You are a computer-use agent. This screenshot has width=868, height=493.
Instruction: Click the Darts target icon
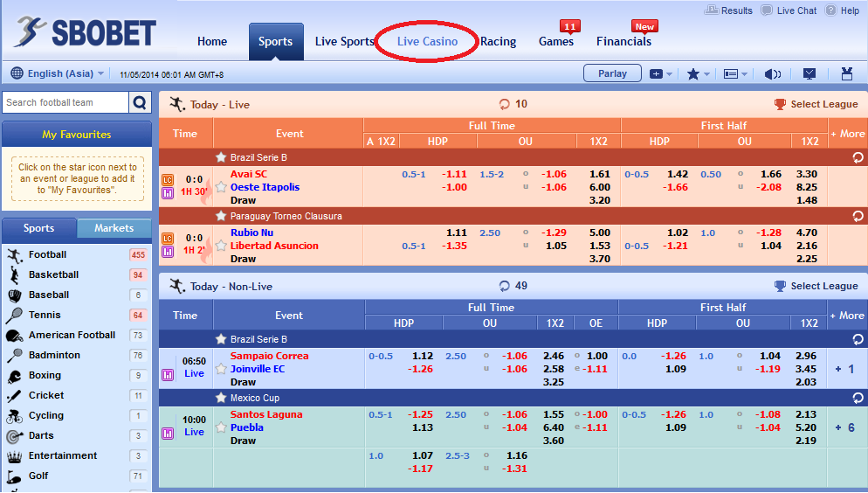point(14,436)
